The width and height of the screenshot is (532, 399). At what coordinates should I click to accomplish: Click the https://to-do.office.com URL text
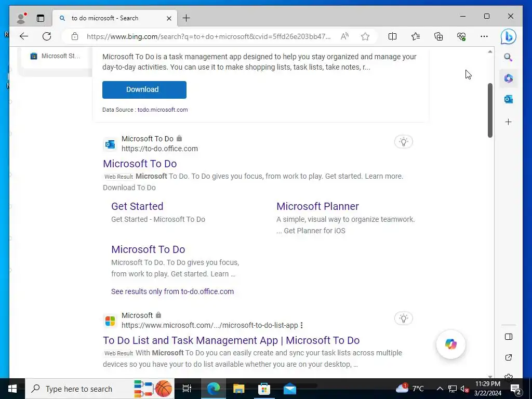159,149
